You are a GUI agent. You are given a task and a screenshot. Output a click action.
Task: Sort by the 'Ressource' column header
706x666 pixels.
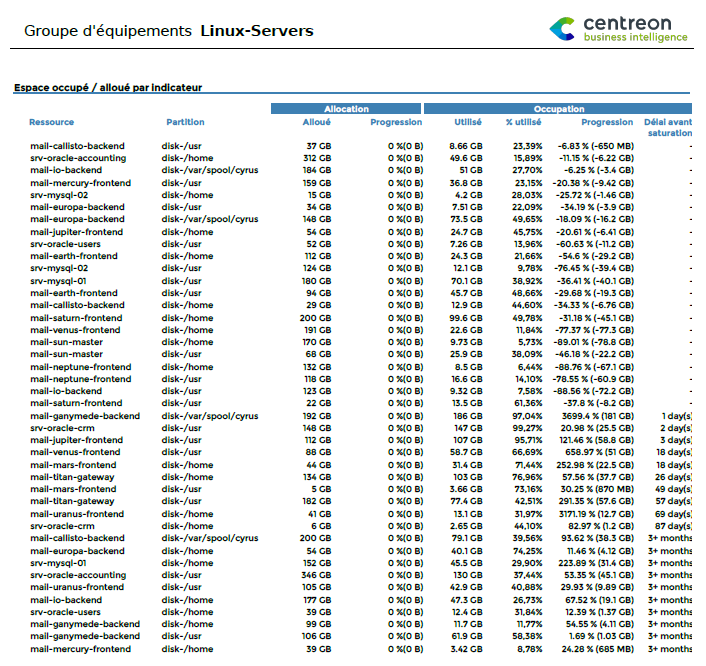tap(52, 123)
